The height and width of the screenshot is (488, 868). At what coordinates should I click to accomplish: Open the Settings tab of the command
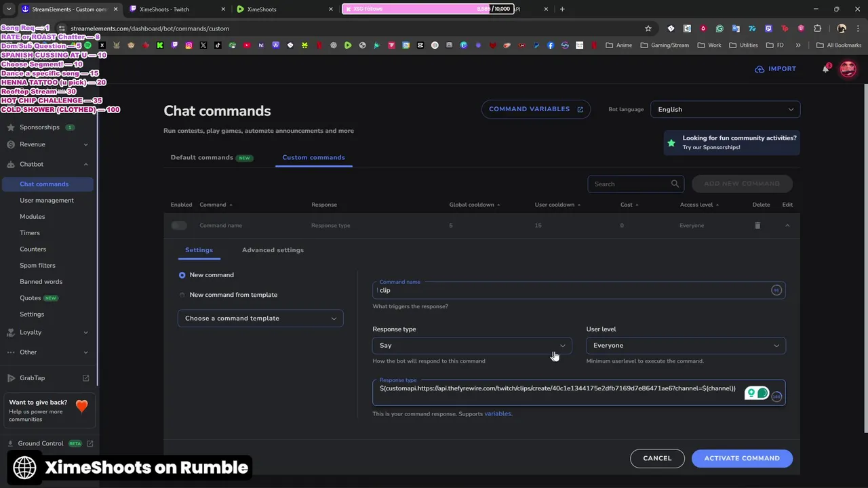[x=199, y=250]
